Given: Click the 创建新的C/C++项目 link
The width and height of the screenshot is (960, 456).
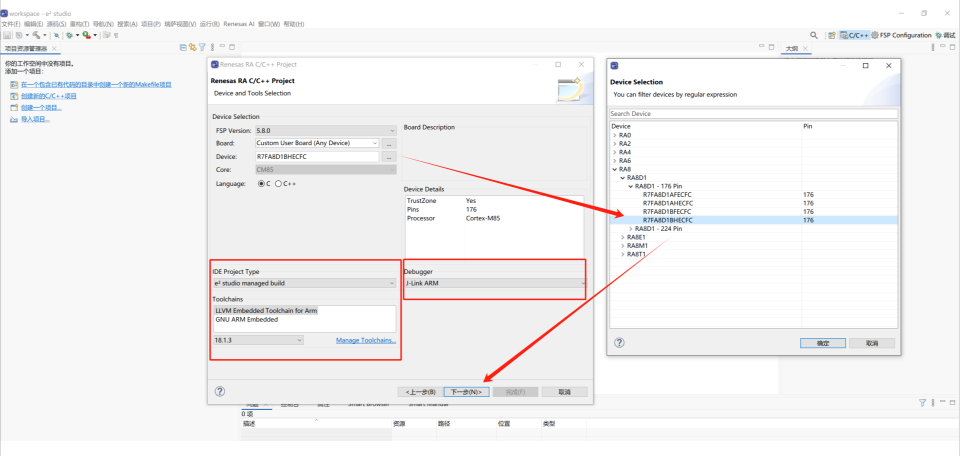Looking at the screenshot, I should pyautogui.click(x=48, y=96).
